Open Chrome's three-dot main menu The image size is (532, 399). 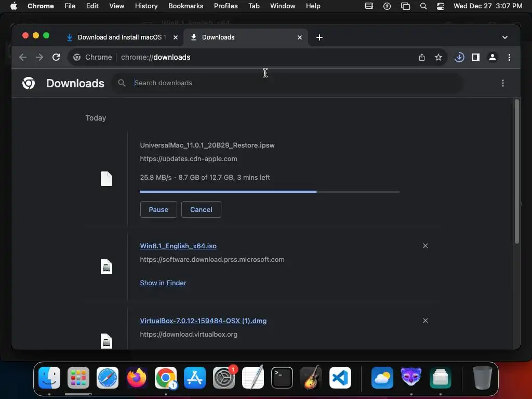click(509, 57)
